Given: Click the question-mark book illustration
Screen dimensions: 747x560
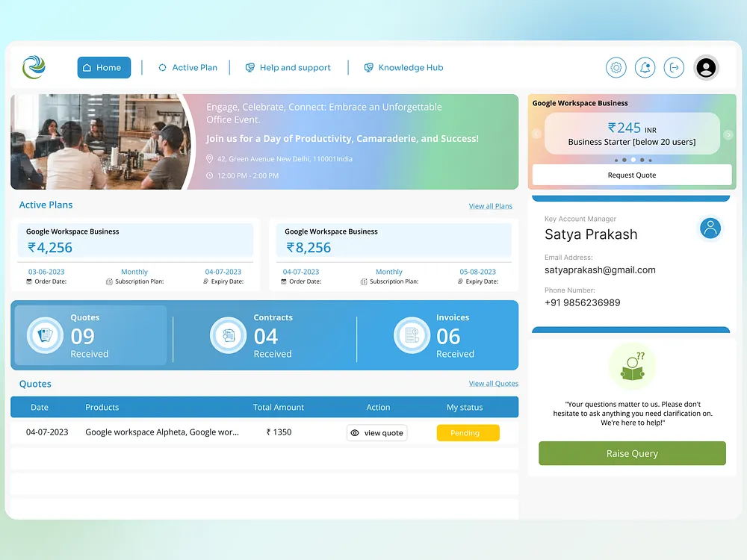Looking at the screenshot, I should (x=632, y=366).
